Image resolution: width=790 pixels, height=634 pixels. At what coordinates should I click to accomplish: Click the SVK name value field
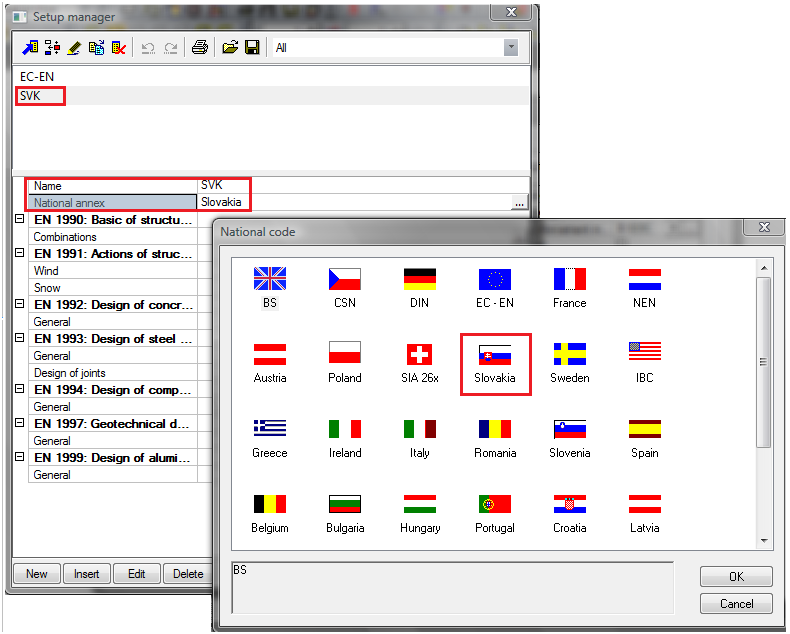pyautogui.click(x=363, y=185)
